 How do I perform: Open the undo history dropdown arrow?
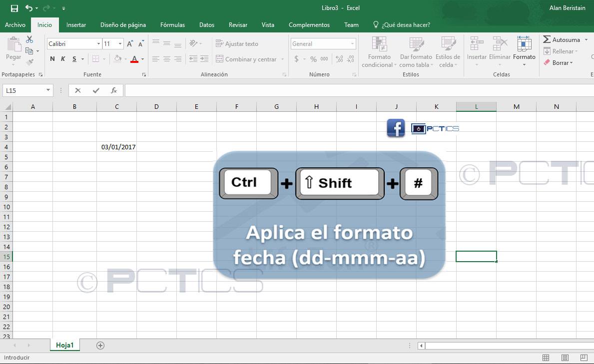(x=37, y=8)
